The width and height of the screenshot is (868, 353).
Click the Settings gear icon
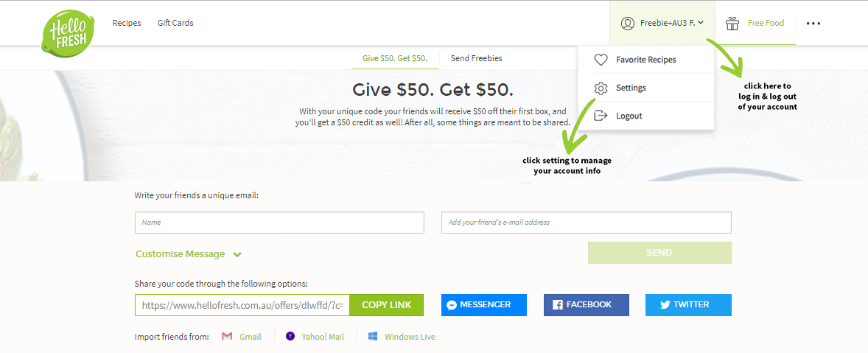601,88
